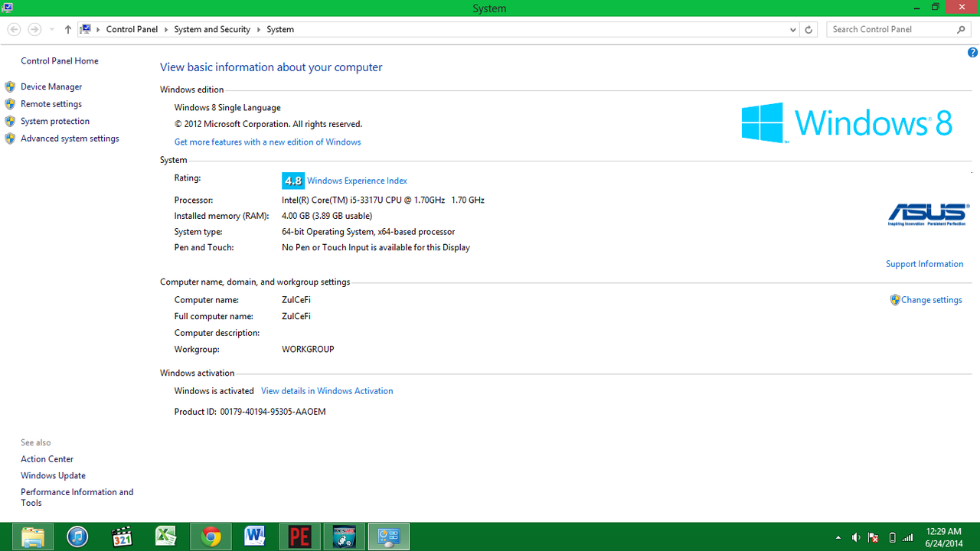Select System and Security in breadcrumb

(x=212, y=29)
